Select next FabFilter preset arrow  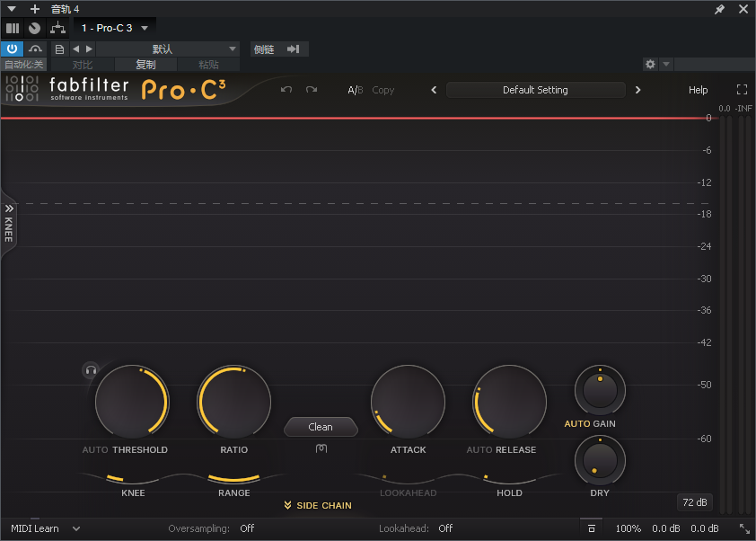(x=637, y=90)
